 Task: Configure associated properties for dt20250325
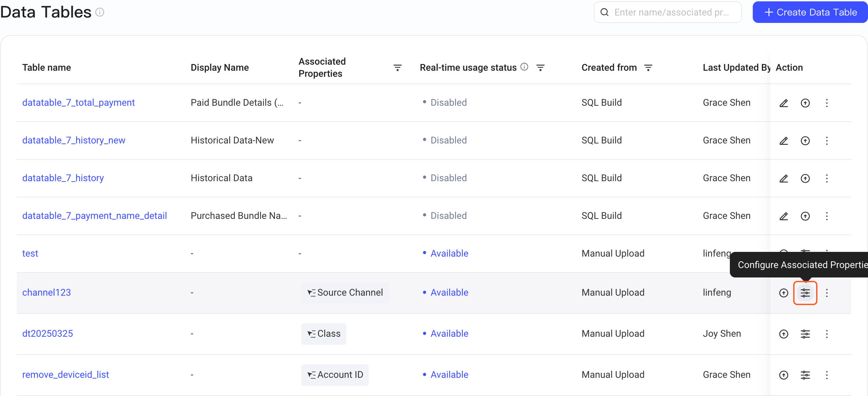click(x=805, y=334)
